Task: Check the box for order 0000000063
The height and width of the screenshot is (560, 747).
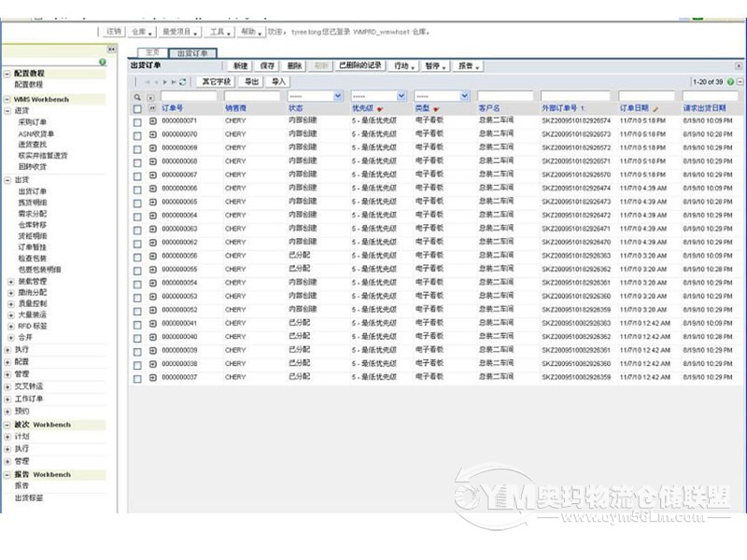Action: click(x=137, y=230)
